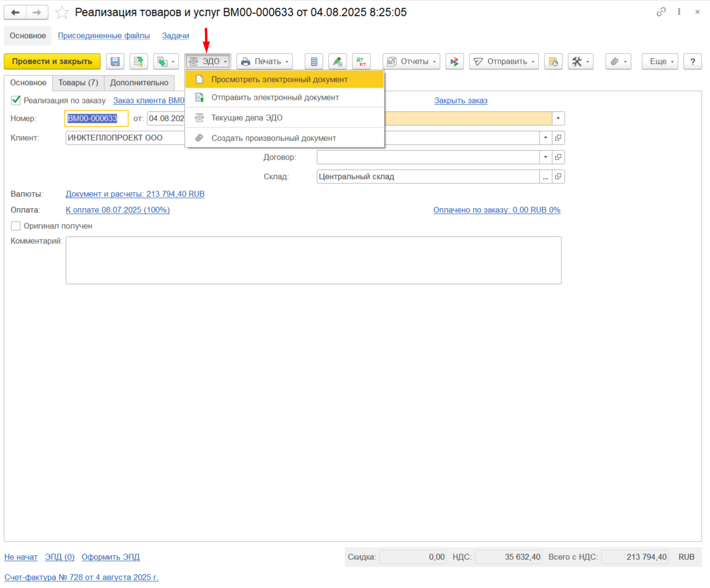Open the paperclip attachments dropdown
The width and height of the screenshot is (710, 588).
click(x=618, y=62)
